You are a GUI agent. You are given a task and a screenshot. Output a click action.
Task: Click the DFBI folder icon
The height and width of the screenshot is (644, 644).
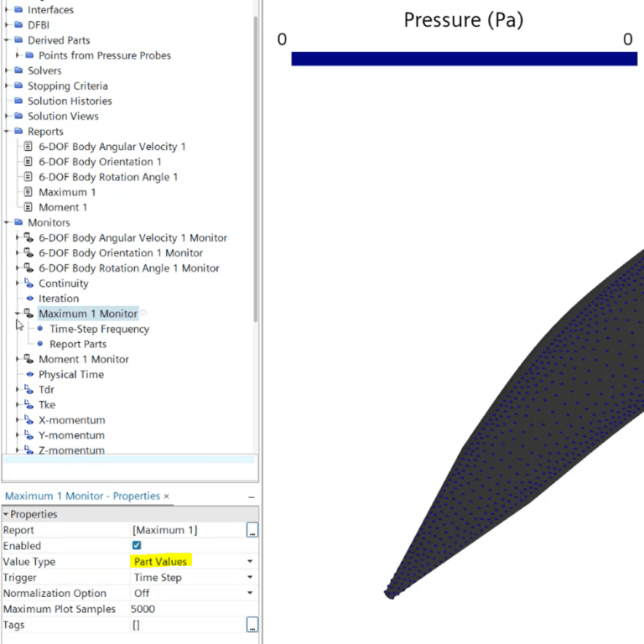[18, 24]
